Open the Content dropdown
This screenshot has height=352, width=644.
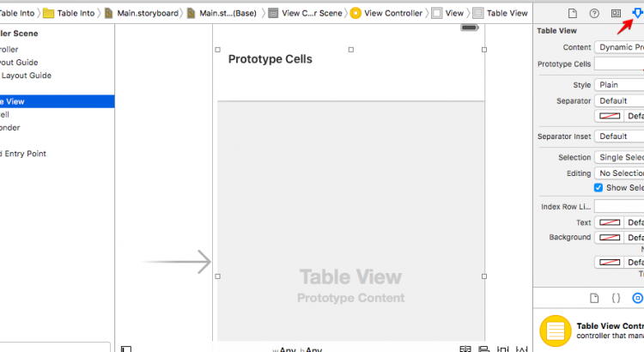[x=619, y=47]
